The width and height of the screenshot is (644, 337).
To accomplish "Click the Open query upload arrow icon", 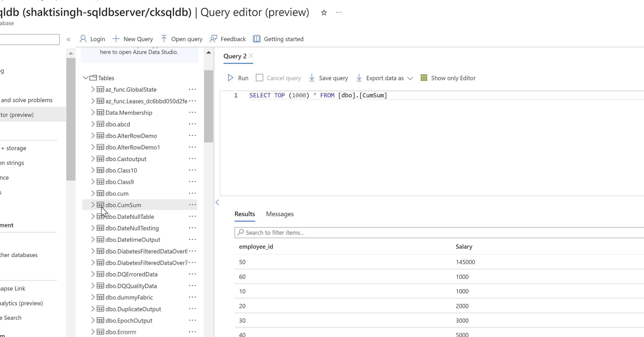I will [164, 39].
